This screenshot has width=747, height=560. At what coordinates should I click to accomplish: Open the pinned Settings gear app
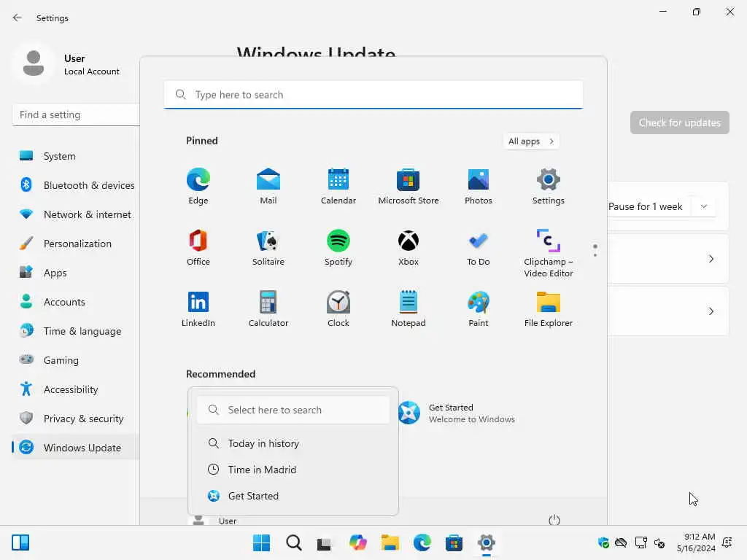549,186
